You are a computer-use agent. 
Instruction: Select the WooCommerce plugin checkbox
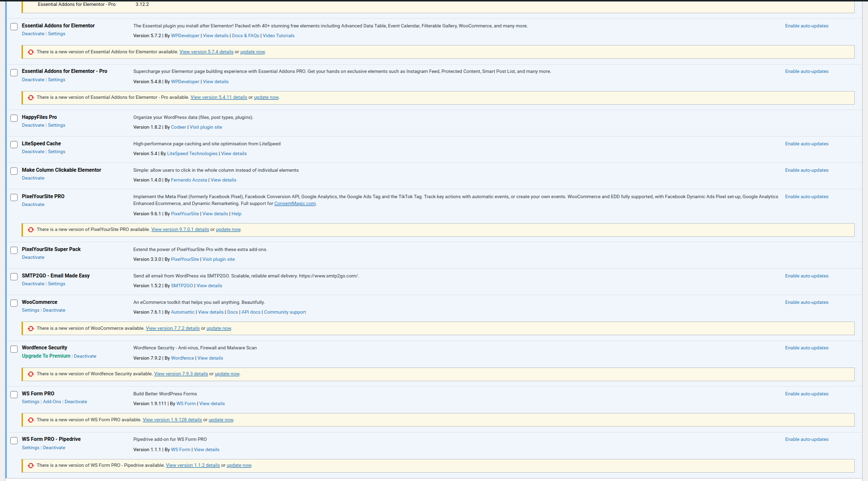click(x=14, y=303)
